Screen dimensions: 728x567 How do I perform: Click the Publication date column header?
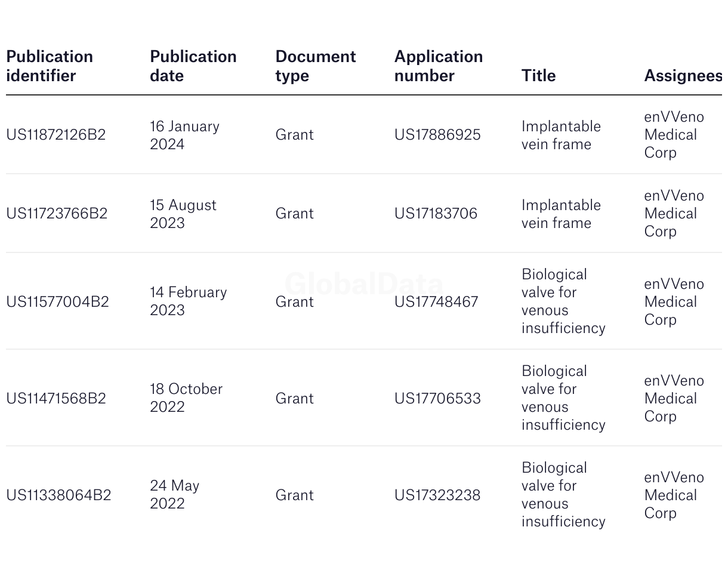tap(193, 66)
